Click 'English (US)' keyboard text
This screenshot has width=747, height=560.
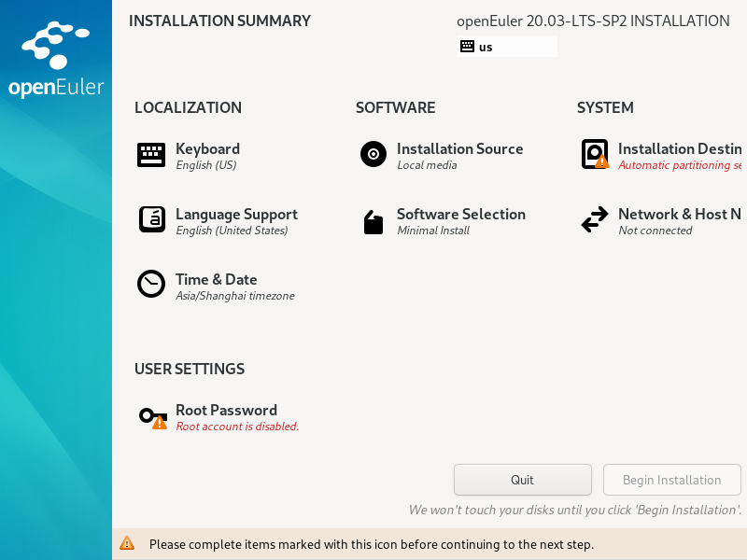[x=206, y=165]
